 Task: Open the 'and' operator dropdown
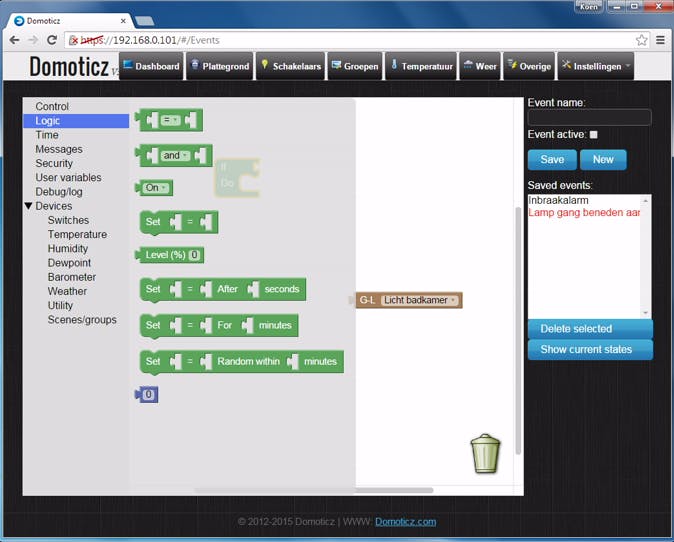click(x=175, y=156)
